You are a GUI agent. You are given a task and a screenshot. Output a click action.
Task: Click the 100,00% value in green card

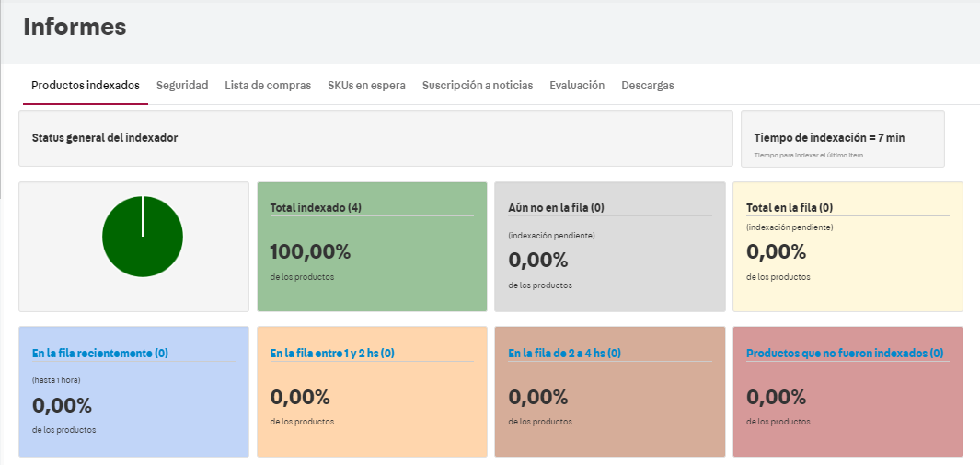pyautogui.click(x=310, y=251)
